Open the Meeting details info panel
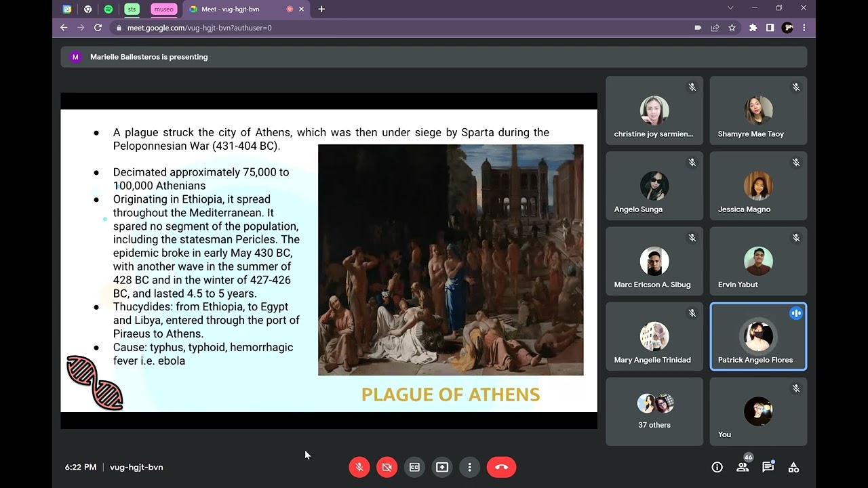 click(717, 467)
